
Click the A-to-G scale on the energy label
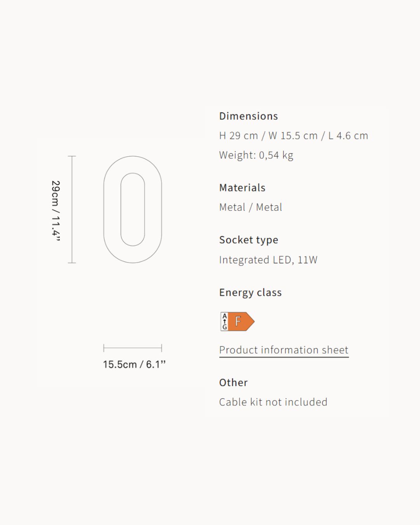pos(224,322)
